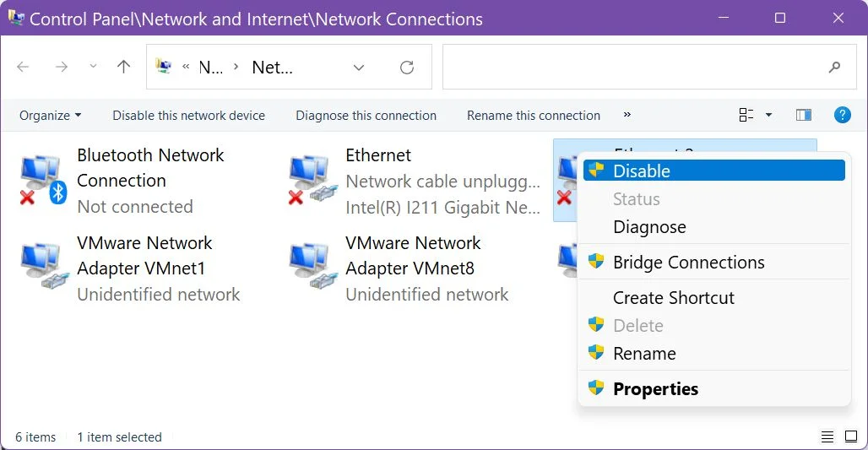Select the VMware Network Adapter VMnet1 icon

[43, 267]
